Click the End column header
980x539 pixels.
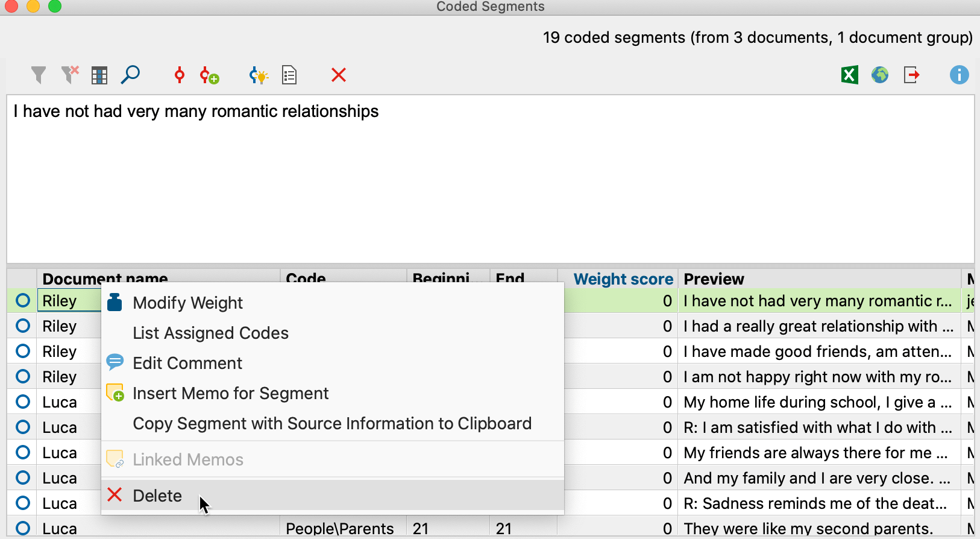[523, 279]
